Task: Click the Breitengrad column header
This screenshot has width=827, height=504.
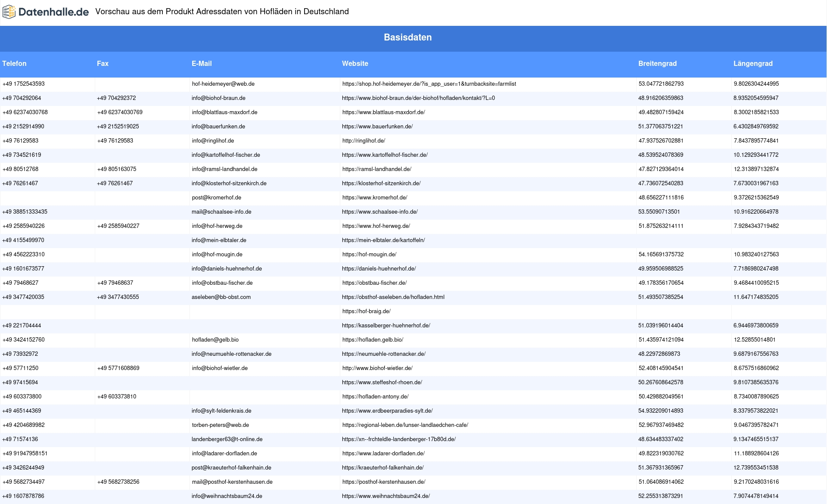Action: [657, 64]
